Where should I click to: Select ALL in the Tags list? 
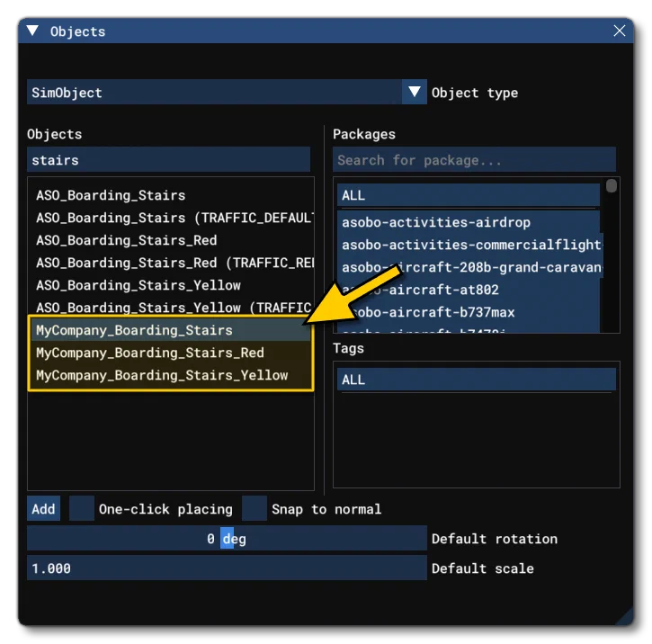[x=476, y=380]
